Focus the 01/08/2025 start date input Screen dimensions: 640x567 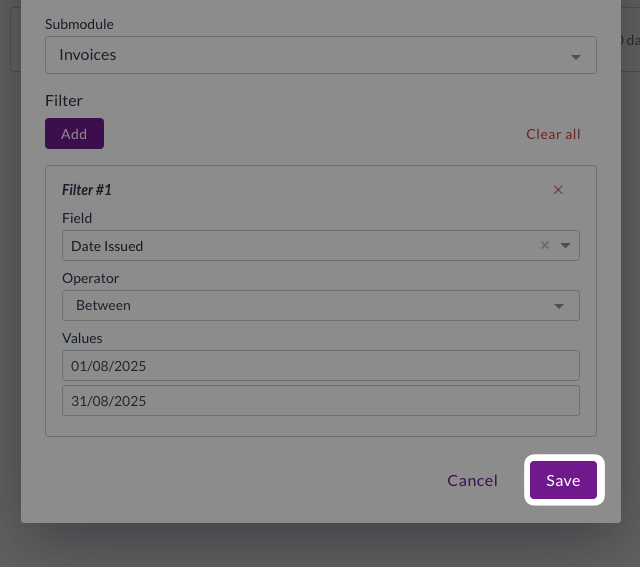(320, 366)
